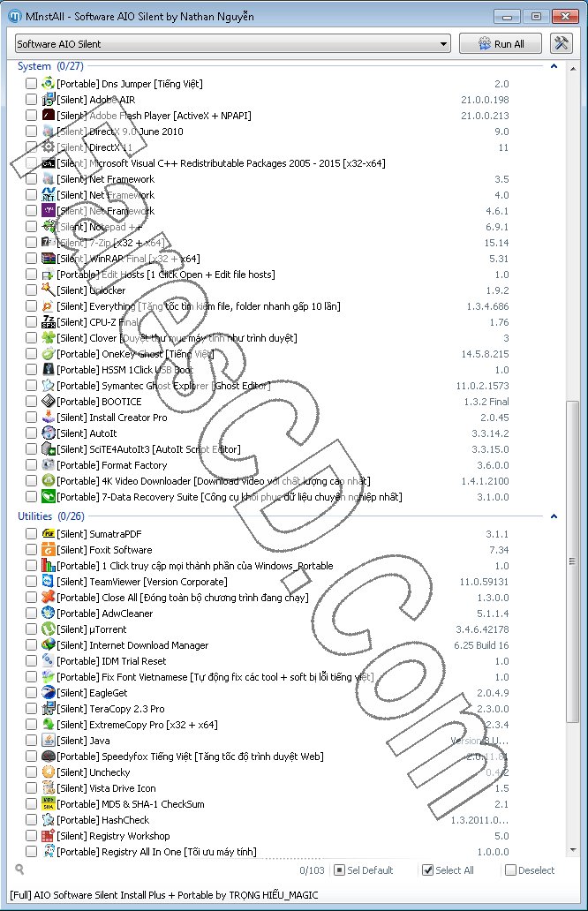
Task: Click the Run All button
Action: [501, 43]
